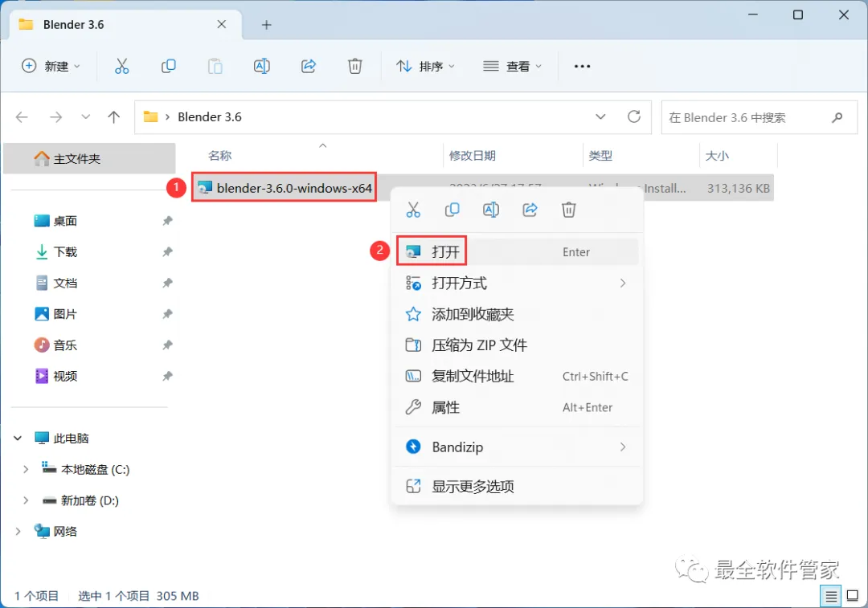The image size is (868, 608).
Task: Select the blender-3.6.0-windows-x64 file
Action: pos(285,188)
